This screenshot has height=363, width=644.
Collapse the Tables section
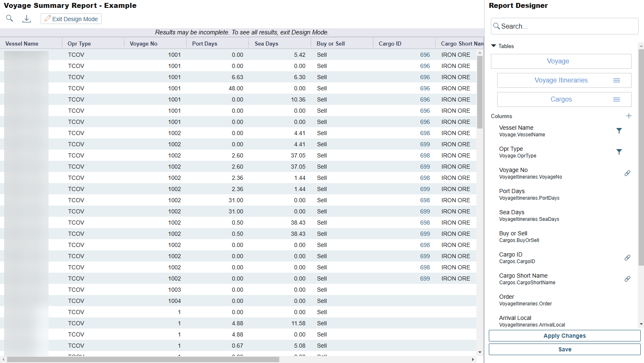pos(494,46)
